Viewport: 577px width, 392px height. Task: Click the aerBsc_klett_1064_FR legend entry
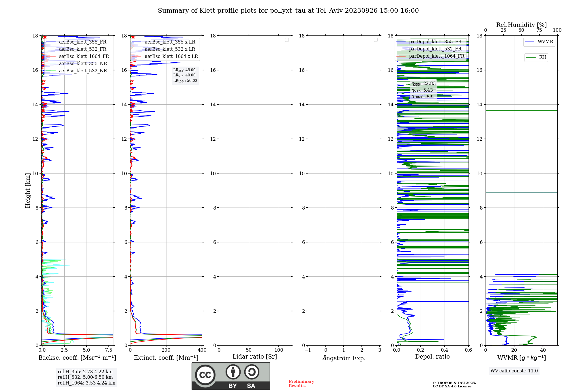point(84,56)
